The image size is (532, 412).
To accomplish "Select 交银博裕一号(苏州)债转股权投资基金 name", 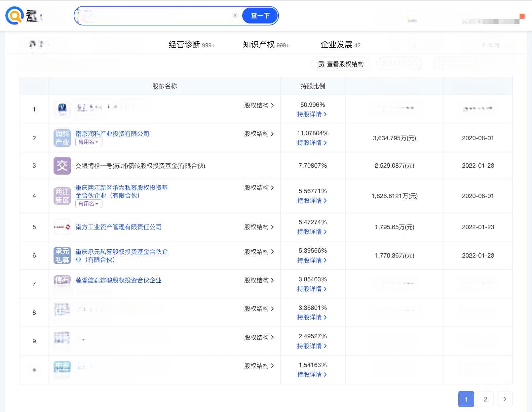I will coord(140,166).
